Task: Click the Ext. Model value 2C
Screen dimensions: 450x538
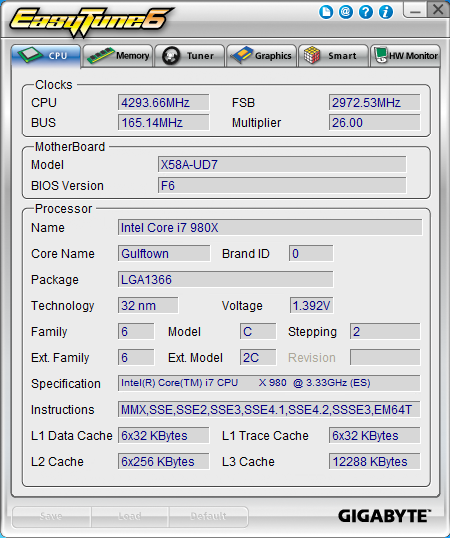Action: coord(258,358)
